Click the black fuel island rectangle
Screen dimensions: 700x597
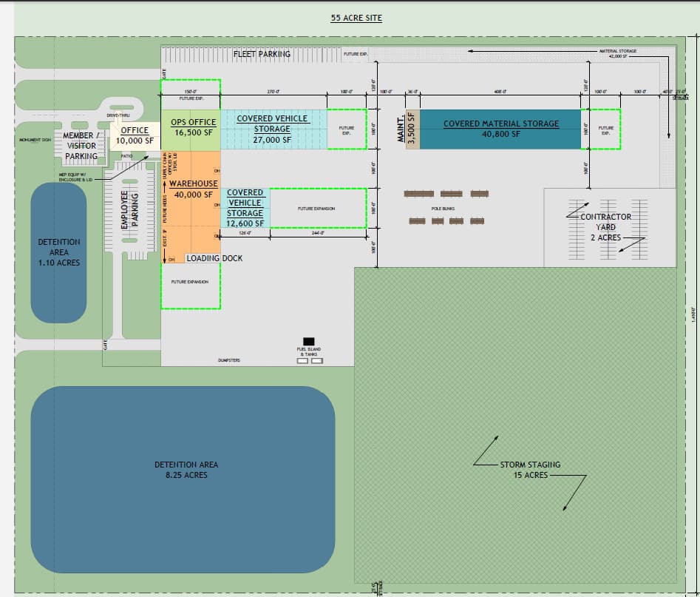tap(308, 341)
